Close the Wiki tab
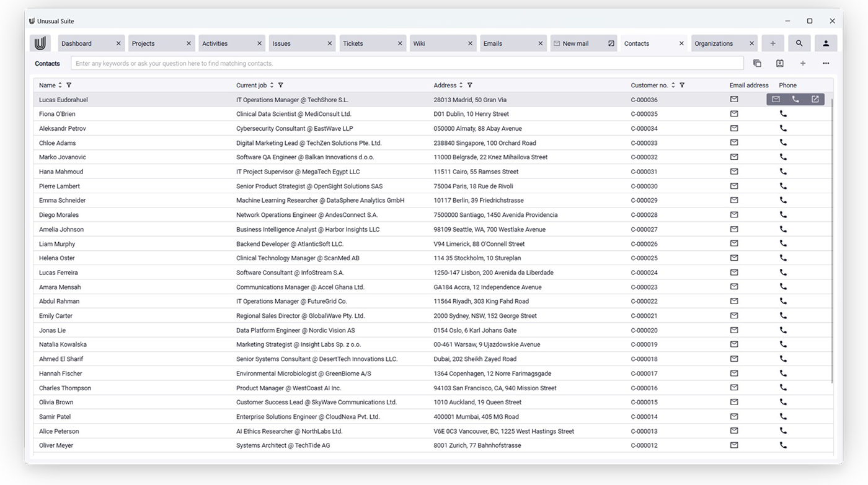This screenshot has width=868, height=485. [470, 43]
